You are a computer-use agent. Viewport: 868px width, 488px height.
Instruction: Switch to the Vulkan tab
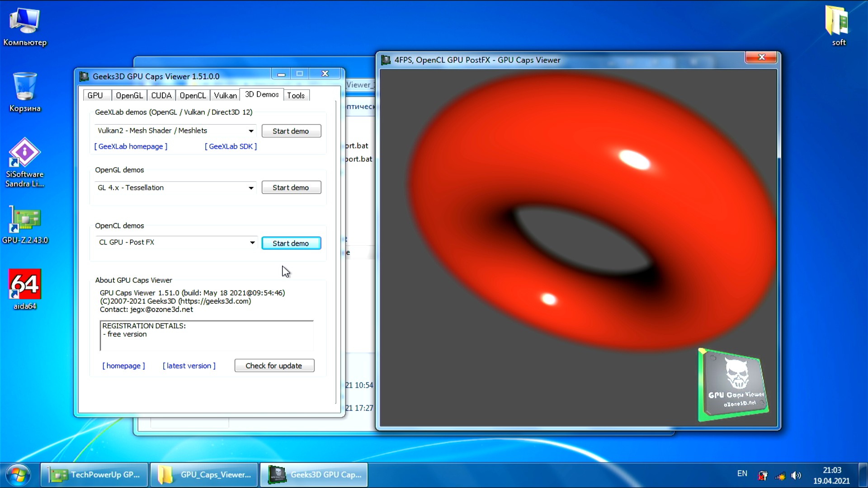coord(225,95)
